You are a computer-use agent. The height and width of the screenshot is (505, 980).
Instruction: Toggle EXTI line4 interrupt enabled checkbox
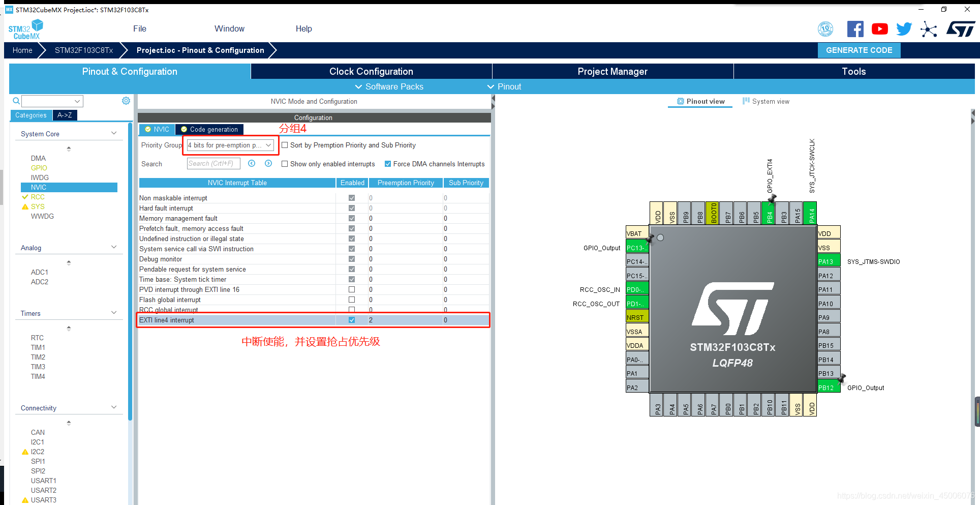[x=352, y=320]
